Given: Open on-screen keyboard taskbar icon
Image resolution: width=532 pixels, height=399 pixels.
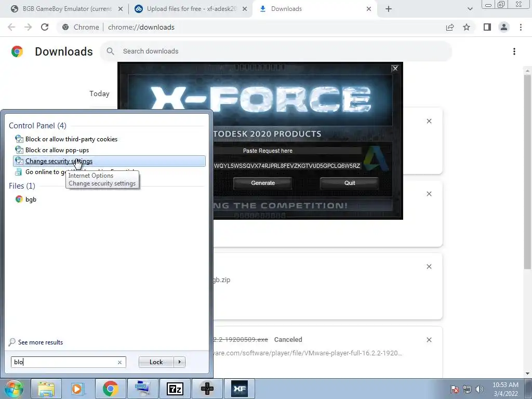Looking at the screenshot, I should (142, 389).
